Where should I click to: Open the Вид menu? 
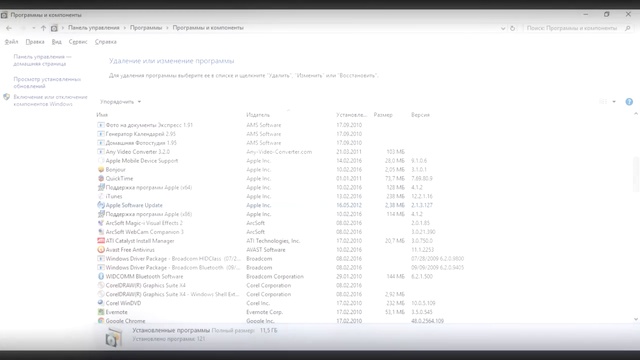(x=57, y=42)
